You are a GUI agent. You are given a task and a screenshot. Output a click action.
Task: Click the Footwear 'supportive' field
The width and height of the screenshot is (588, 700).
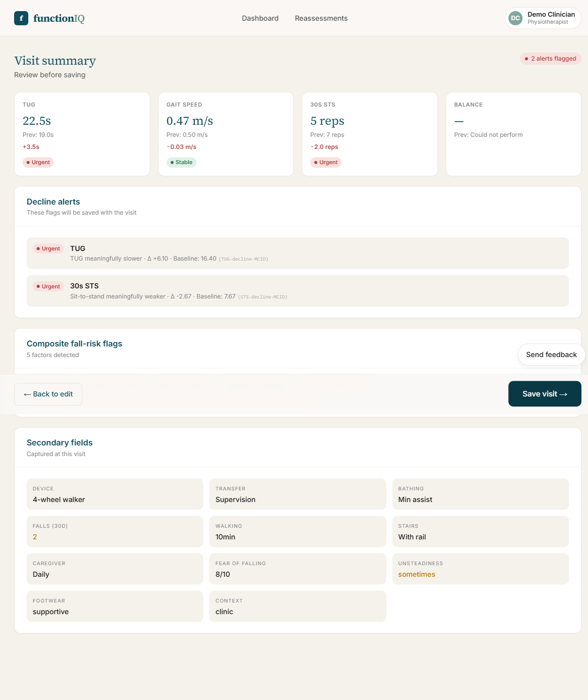coord(115,606)
